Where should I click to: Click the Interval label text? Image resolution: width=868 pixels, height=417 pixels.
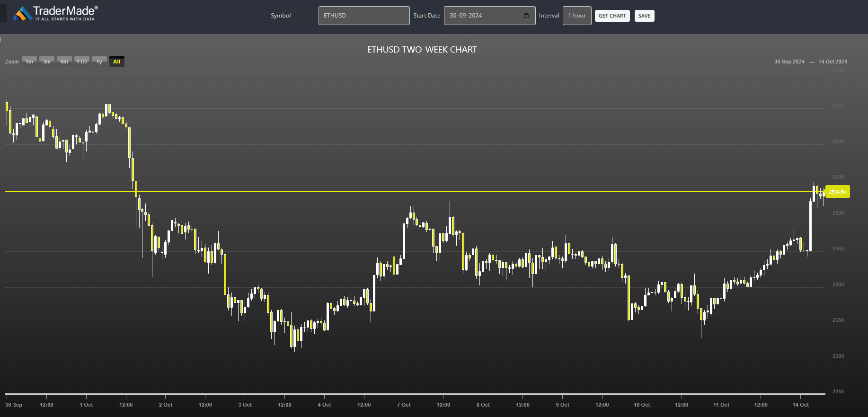click(549, 16)
